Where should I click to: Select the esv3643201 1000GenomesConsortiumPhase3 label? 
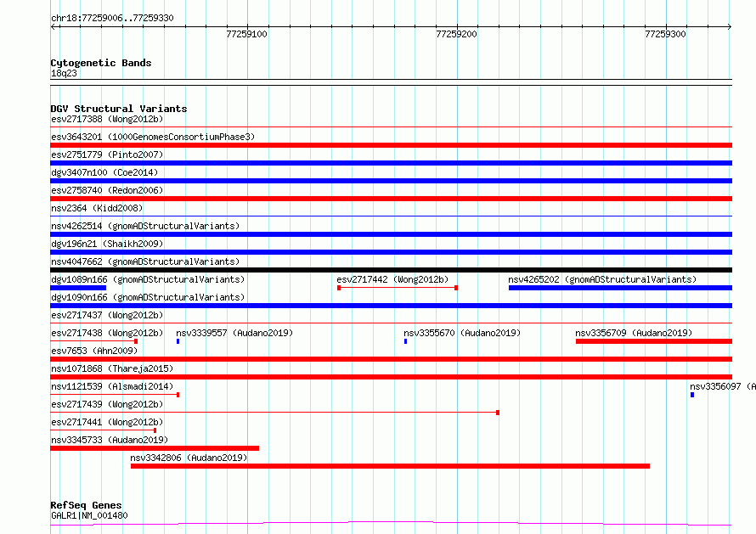153,137
